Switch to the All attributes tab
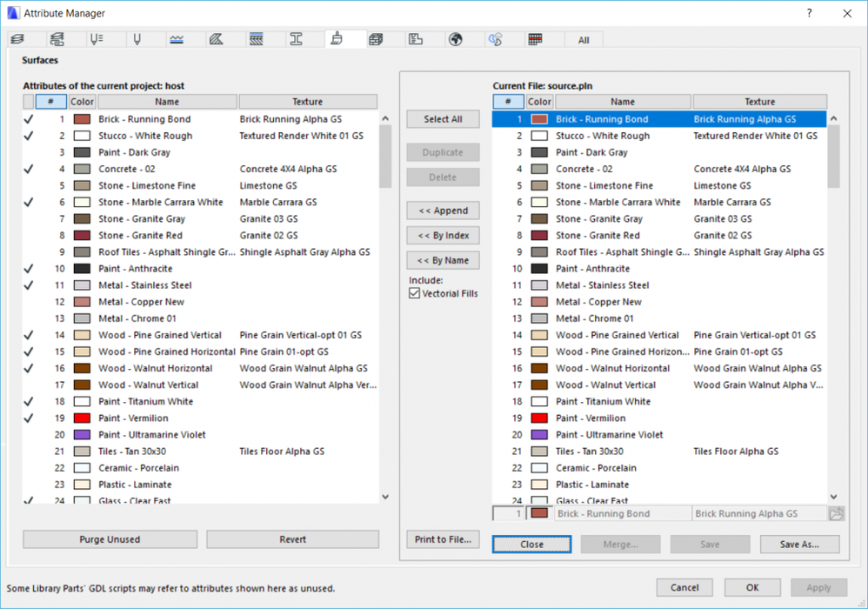 click(x=584, y=40)
